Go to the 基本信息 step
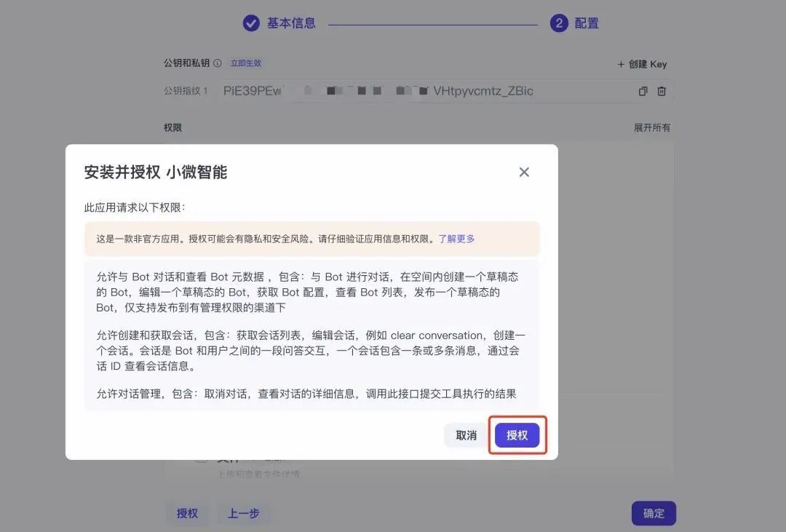The width and height of the screenshot is (786, 532). (x=279, y=23)
